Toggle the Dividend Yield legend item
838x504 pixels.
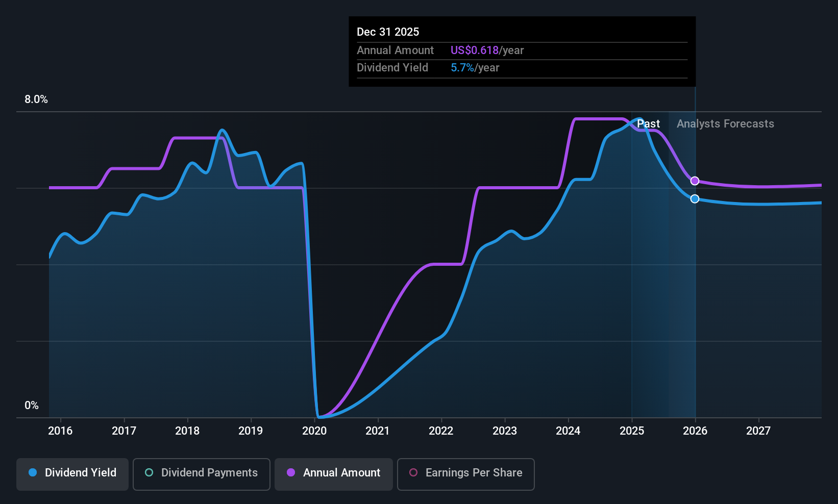pyautogui.click(x=72, y=473)
